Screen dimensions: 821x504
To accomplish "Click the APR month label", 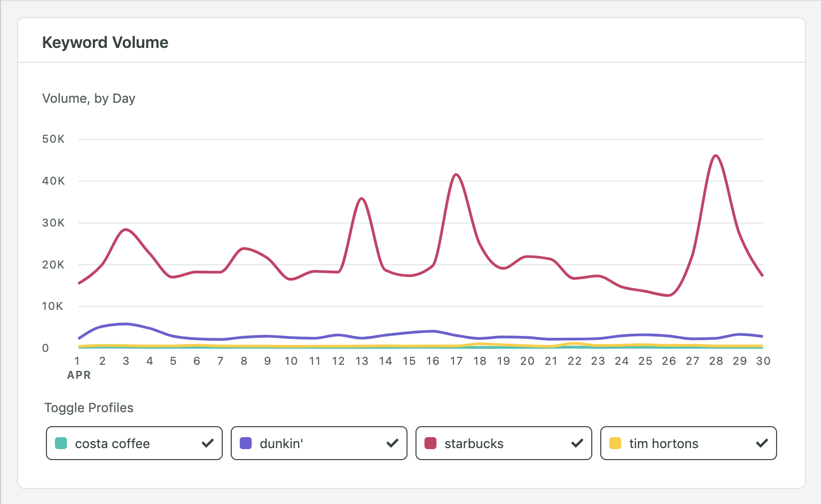I will (79, 375).
